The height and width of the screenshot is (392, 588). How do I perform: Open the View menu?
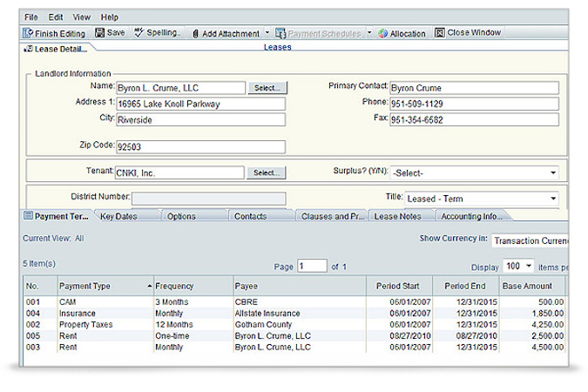81,17
